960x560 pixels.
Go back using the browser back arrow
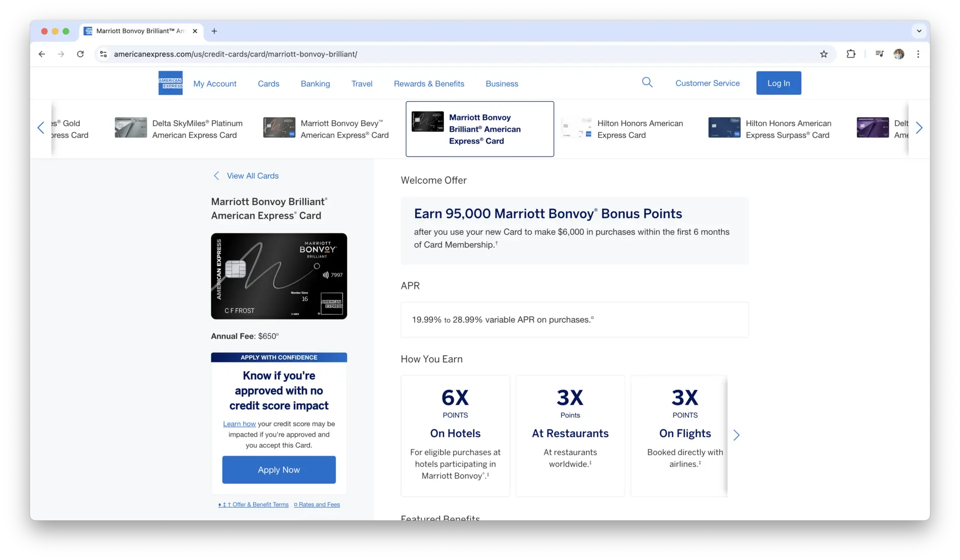coord(42,54)
